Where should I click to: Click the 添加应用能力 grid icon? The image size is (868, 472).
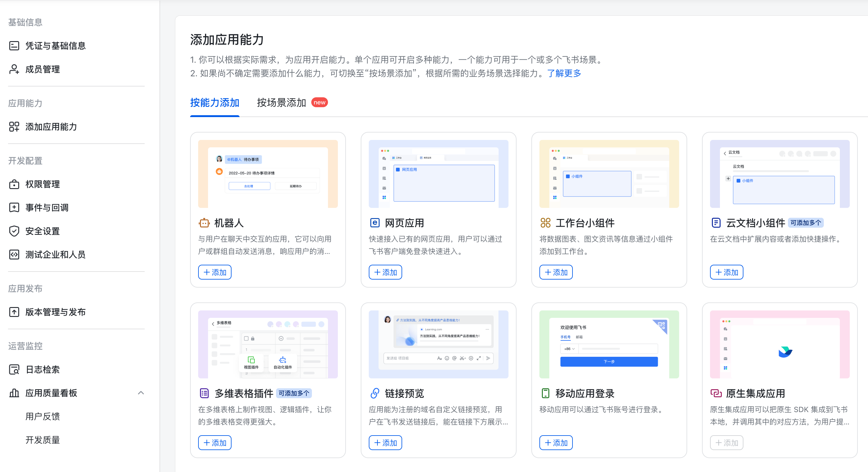[14, 127]
